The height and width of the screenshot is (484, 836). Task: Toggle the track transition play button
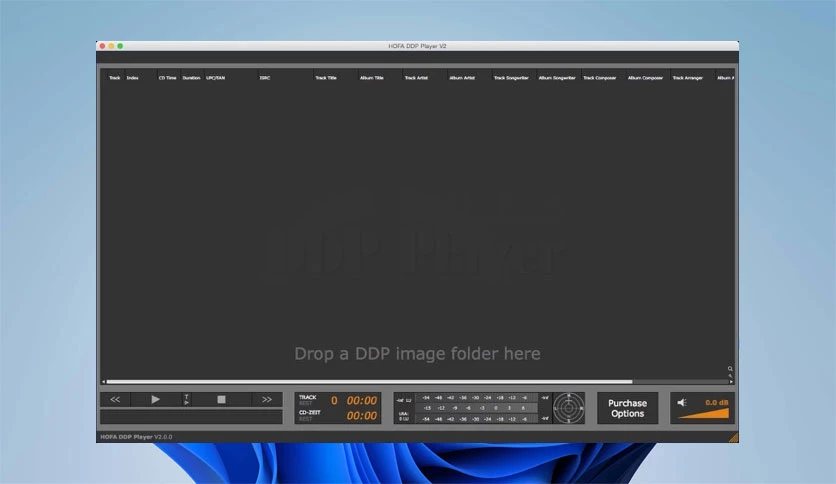click(186, 399)
